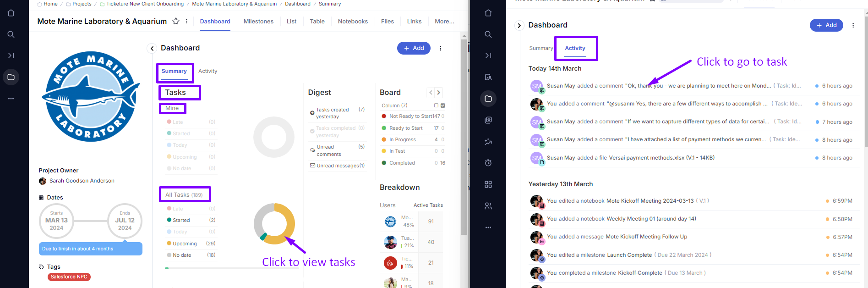The height and width of the screenshot is (288, 868).
Task: Click Started (2) row under All Tasks
Action: [191, 220]
